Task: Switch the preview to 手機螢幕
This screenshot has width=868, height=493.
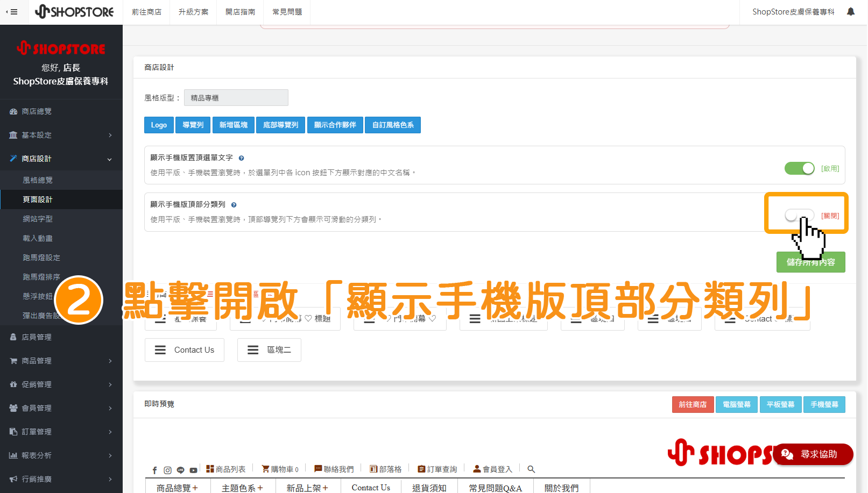Action: tap(824, 404)
